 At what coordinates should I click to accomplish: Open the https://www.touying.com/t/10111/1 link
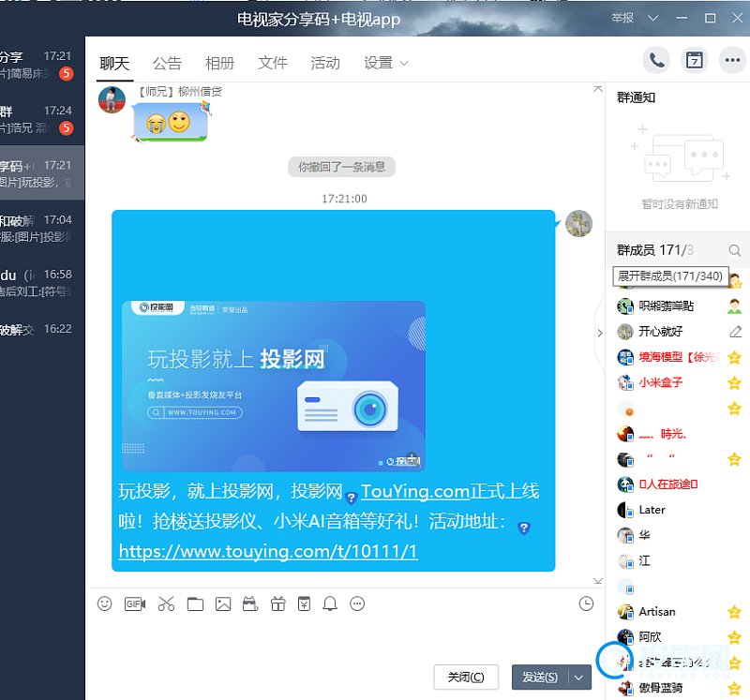tap(268, 551)
